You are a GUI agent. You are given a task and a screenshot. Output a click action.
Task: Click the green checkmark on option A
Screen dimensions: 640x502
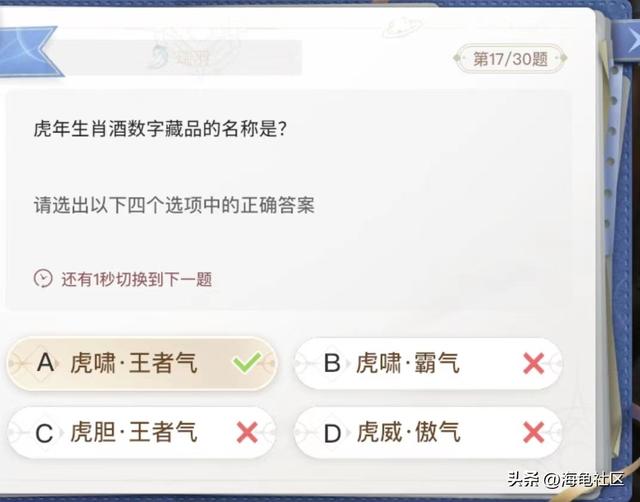coord(246,363)
